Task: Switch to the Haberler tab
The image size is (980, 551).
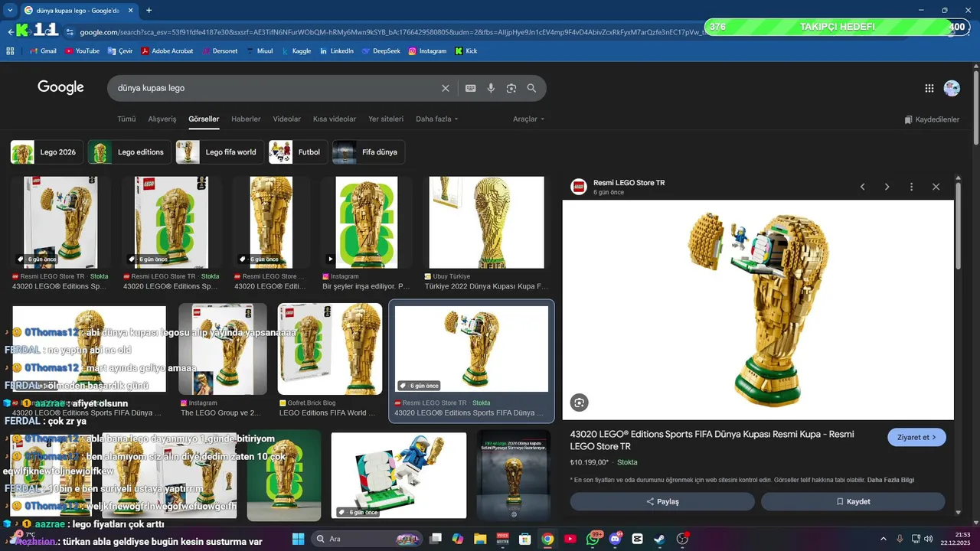Action: [246, 119]
